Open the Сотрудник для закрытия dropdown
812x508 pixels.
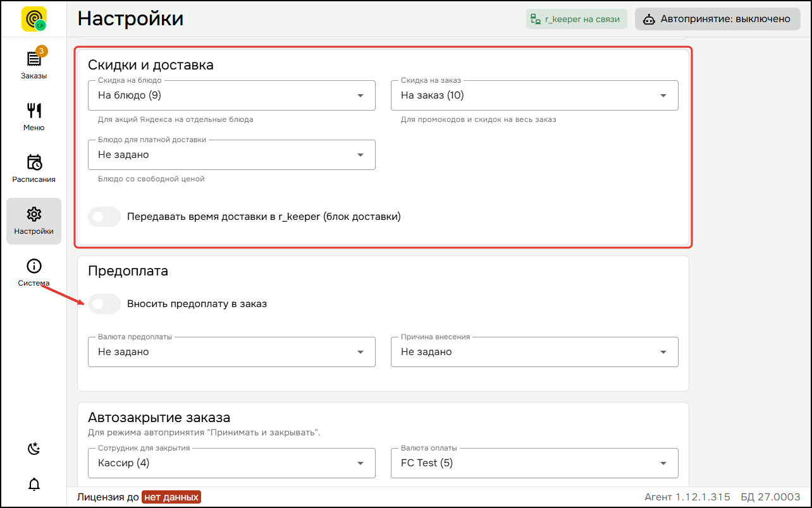tap(231, 463)
